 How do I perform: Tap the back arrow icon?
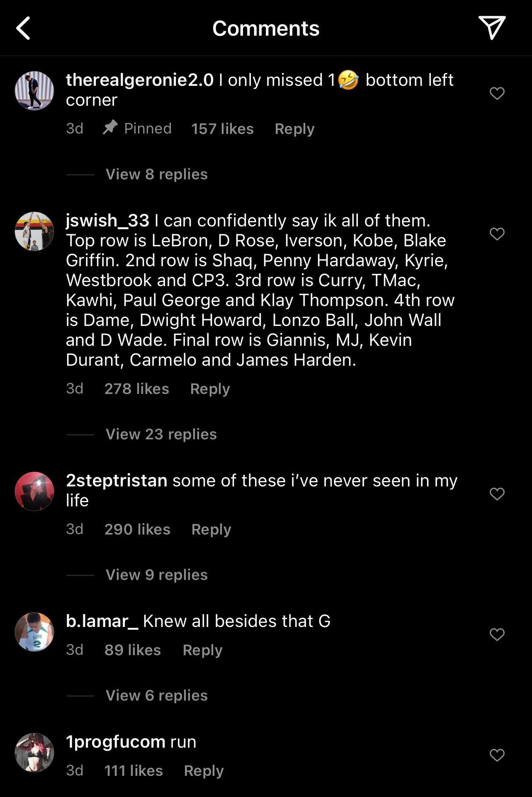[x=24, y=28]
